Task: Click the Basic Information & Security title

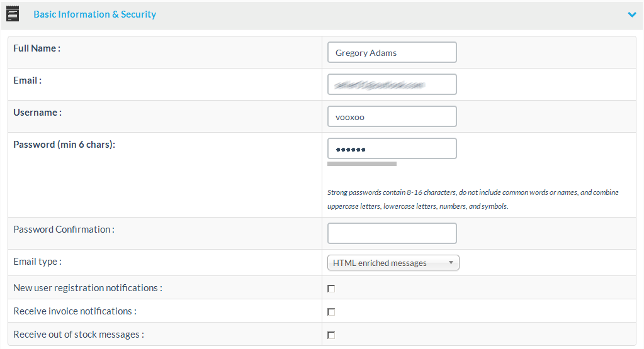Action: [x=94, y=14]
